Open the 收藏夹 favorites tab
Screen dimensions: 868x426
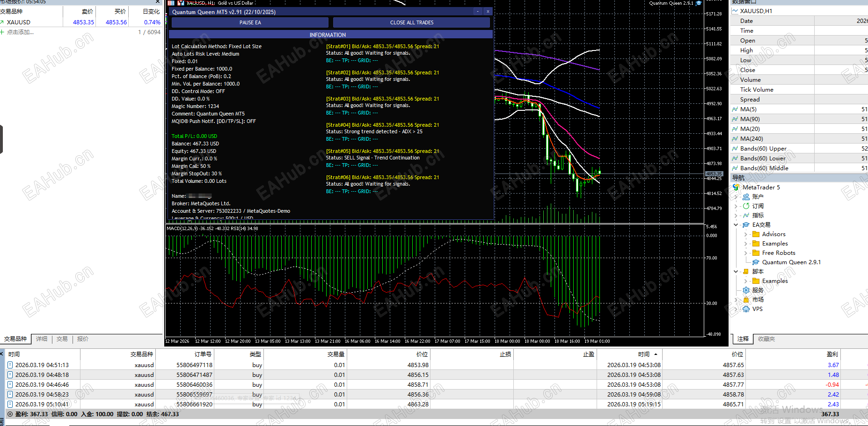click(x=766, y=339)
